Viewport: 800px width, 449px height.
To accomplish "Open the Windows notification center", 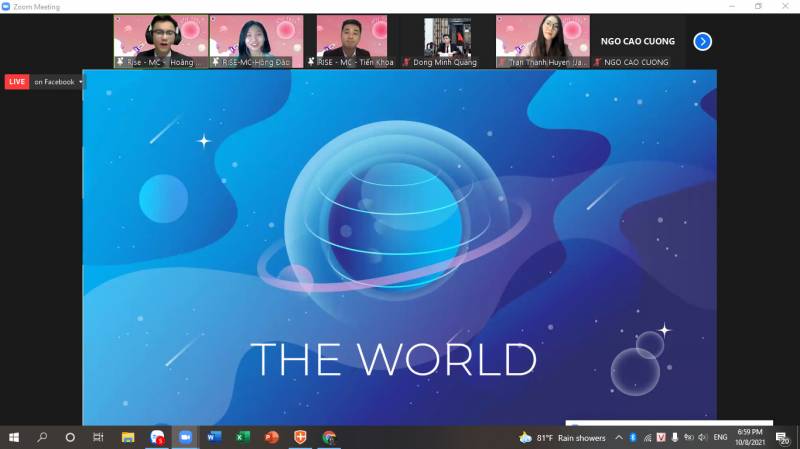I will point(783,437).
